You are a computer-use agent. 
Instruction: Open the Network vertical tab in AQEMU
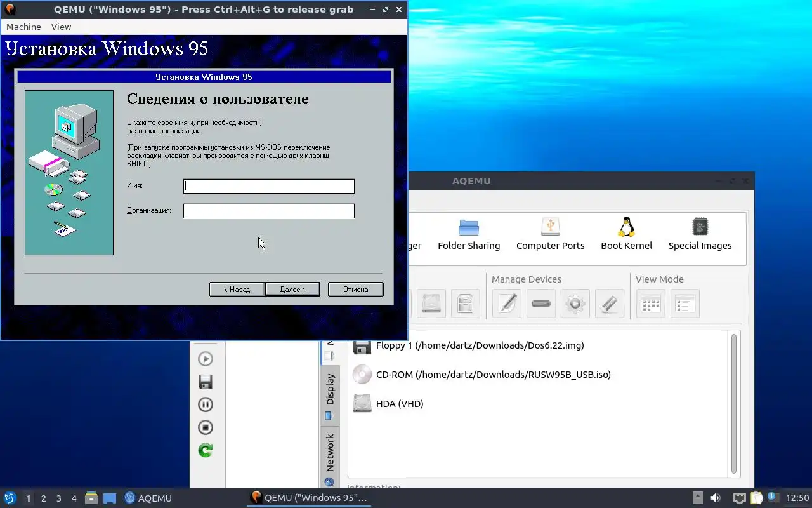tap(330, 457)
